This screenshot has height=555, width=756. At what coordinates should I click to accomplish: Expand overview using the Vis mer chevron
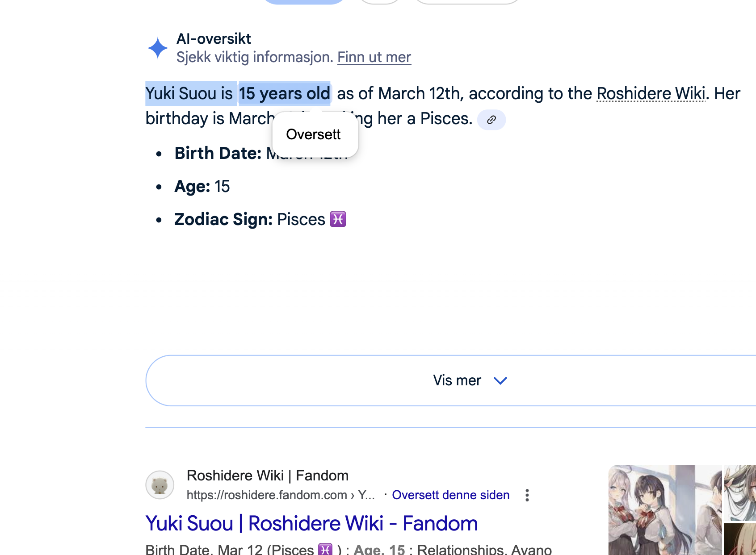tap(500, 380)
